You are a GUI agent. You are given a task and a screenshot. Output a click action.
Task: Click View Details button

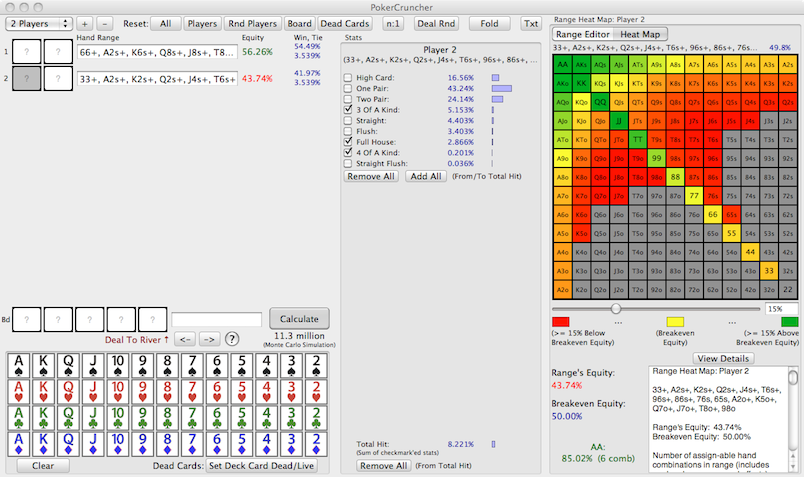723,359
